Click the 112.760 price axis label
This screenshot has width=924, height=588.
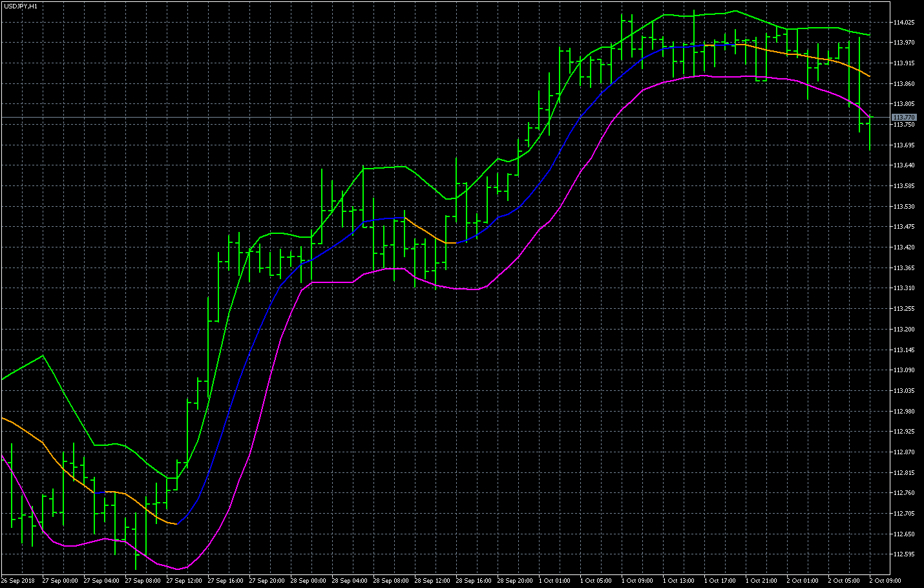[x=904, y=493]
